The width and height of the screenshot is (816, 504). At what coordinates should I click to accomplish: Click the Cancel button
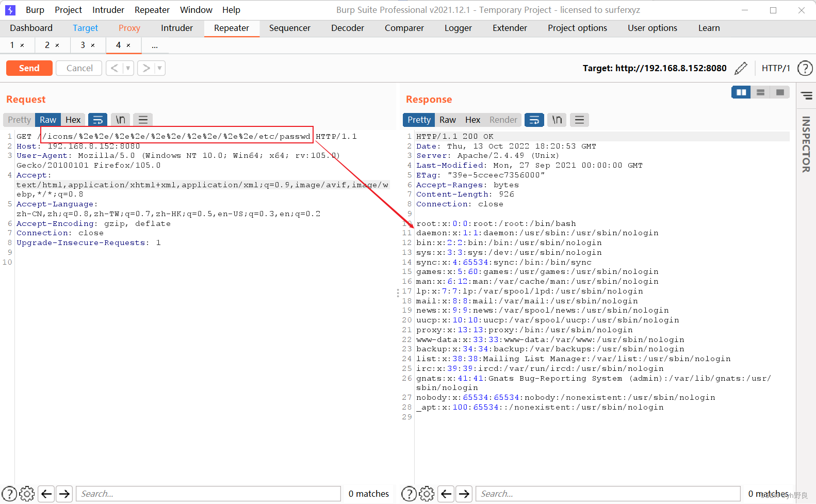79,68
